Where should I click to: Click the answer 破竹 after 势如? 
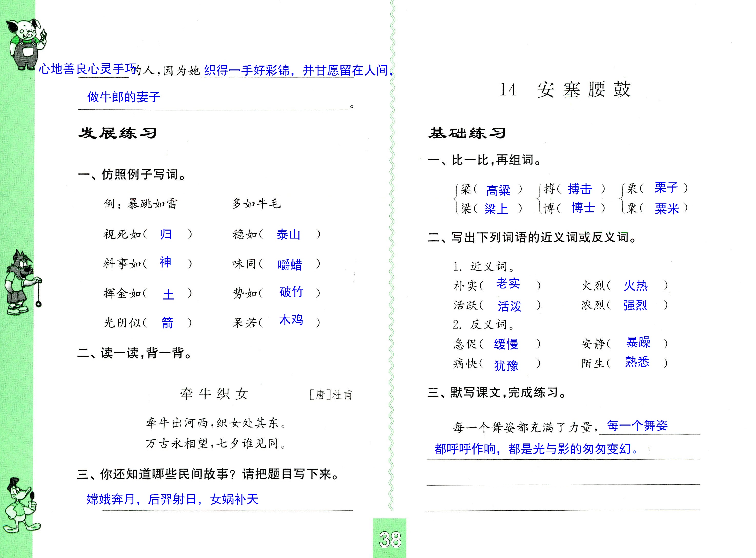[x=292, y=292]
